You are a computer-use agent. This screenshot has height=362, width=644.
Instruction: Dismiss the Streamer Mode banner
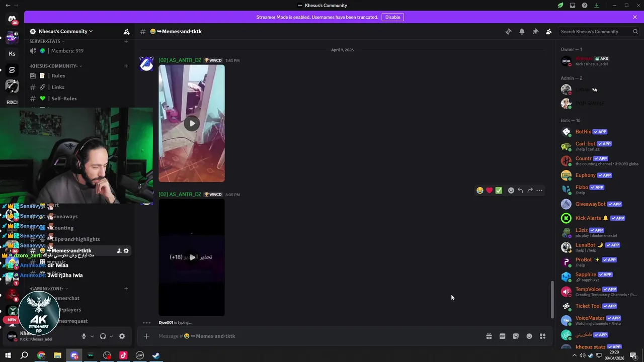click(635, 17)
